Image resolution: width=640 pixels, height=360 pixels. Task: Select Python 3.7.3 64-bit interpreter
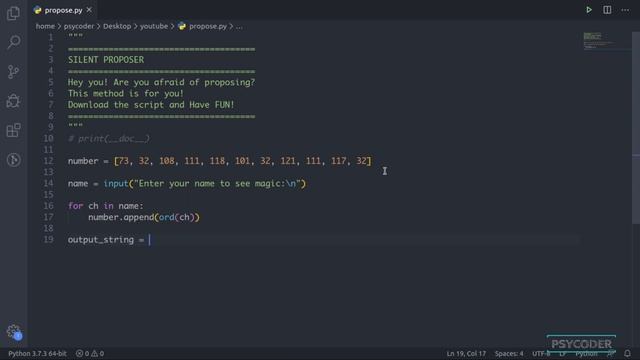click(x=37, y=353)
